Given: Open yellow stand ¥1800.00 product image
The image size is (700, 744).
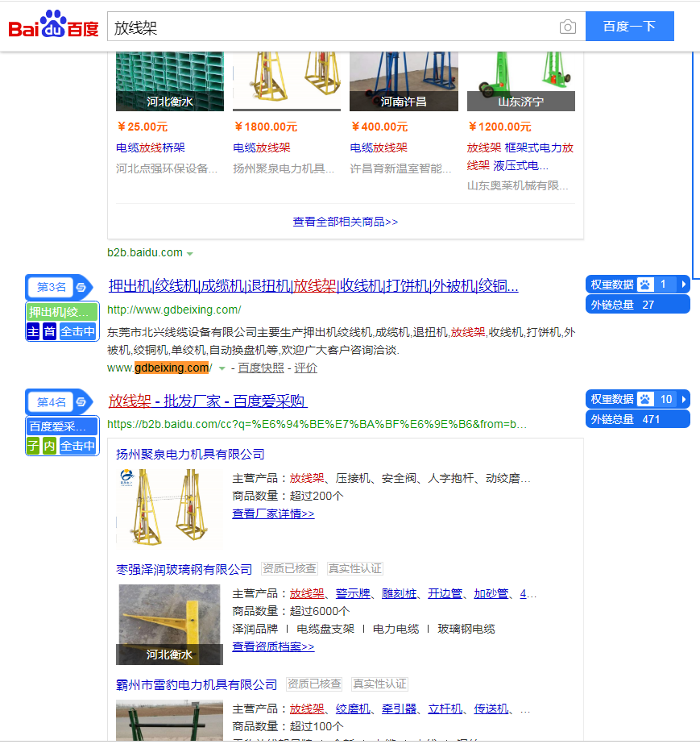Looking at the screenshot, I should (x=287, y=81).
